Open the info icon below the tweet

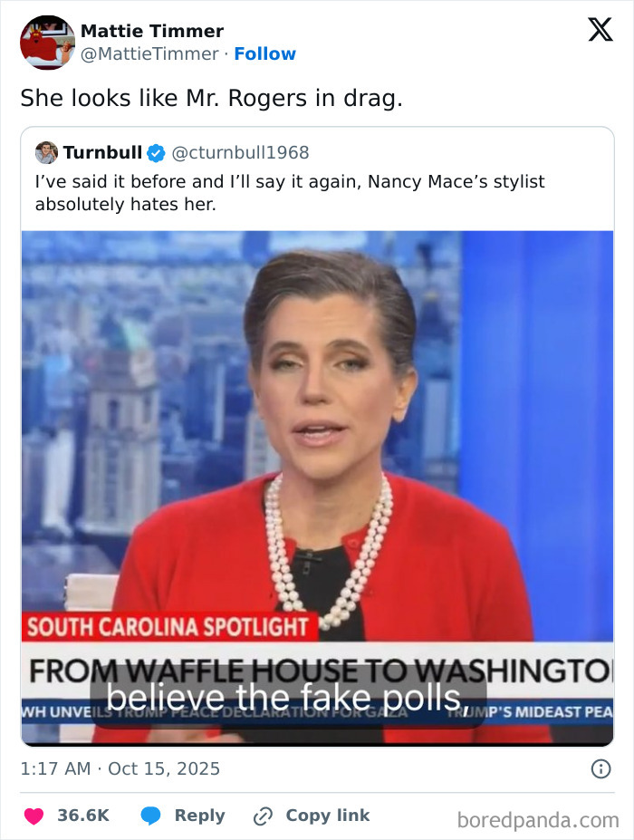[x=601, y=769]
